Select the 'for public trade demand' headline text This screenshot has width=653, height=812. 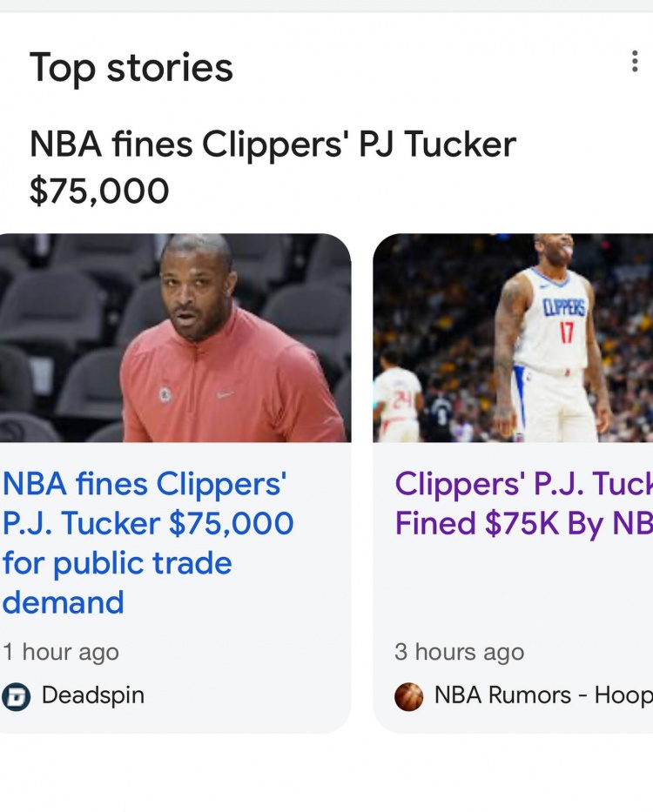[118, 582]
